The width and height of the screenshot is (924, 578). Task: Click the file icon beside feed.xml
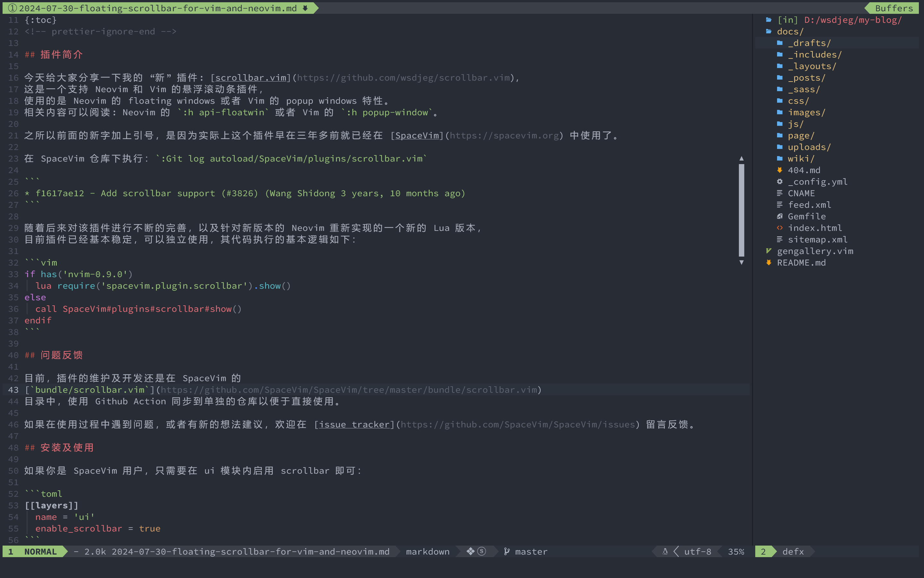click(780, 205)
